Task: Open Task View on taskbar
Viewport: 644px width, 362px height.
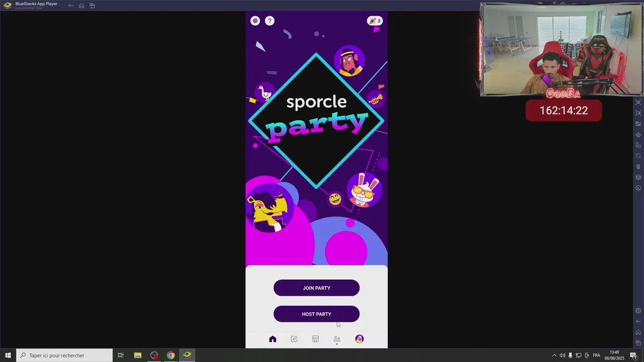Action: pos(121,355)
